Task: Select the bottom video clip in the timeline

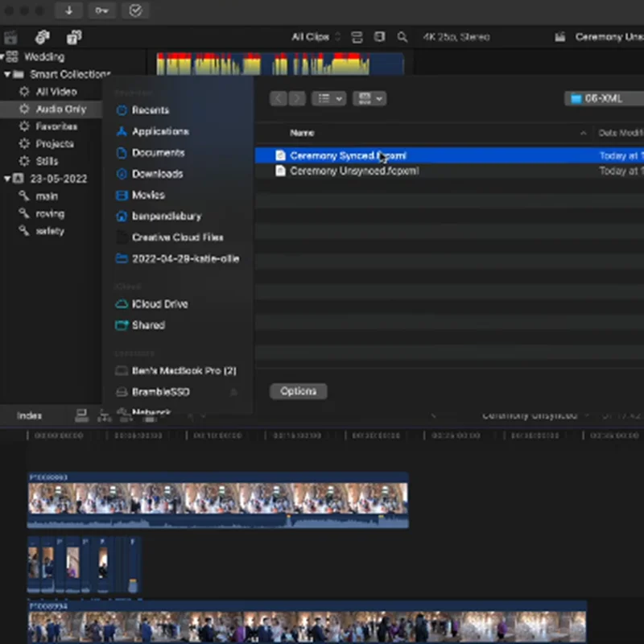Action: tap(308, 622)
